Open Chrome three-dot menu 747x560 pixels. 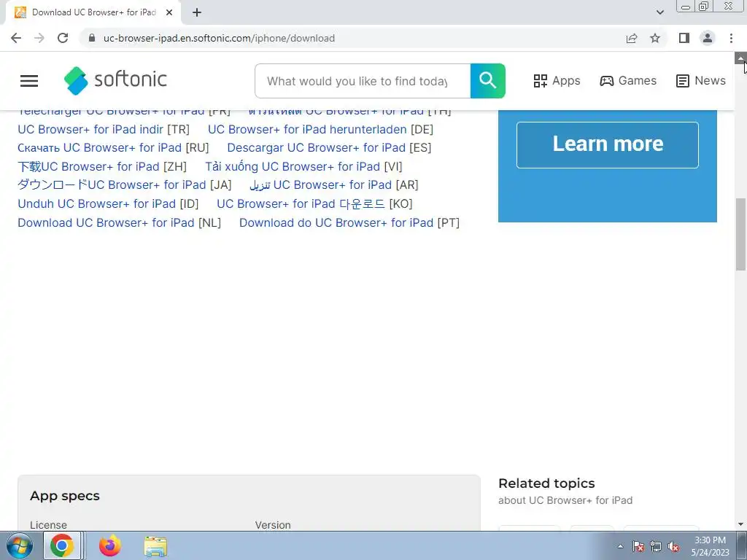731,38
